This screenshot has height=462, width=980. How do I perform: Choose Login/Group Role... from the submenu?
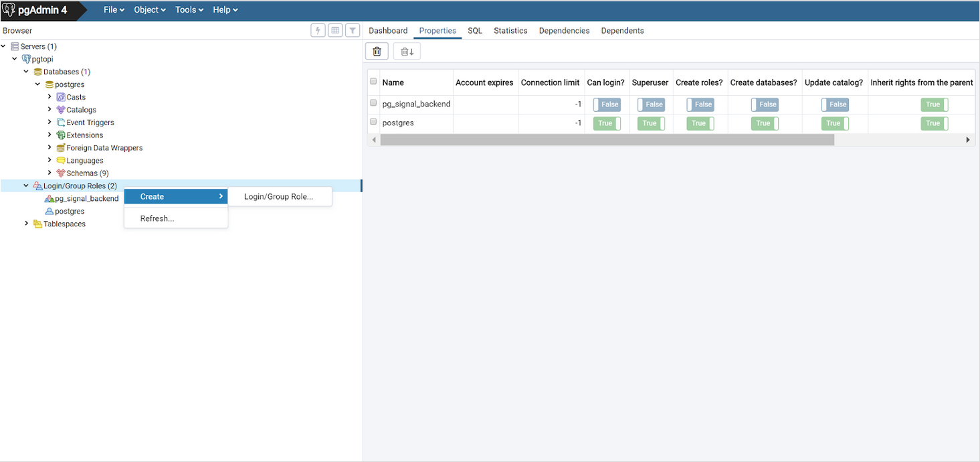click(x=278, y=197)
